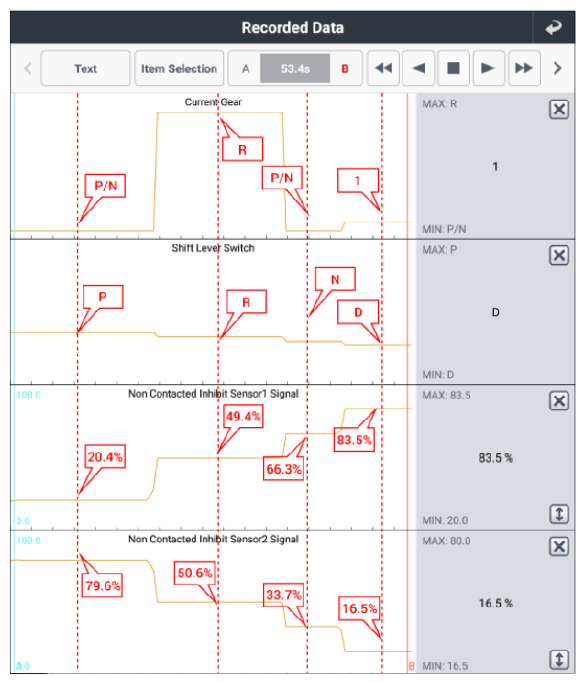The width and height of the screenshot is (585, 683).
Task: Rewind playback with double-left arrows
Action: click(x=384, y=68)
